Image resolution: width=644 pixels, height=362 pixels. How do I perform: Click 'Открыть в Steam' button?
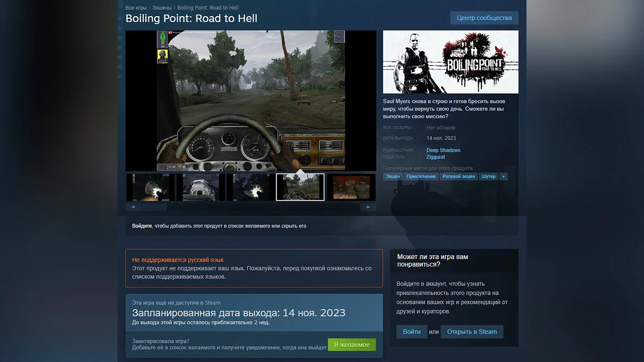coord(472,332)
